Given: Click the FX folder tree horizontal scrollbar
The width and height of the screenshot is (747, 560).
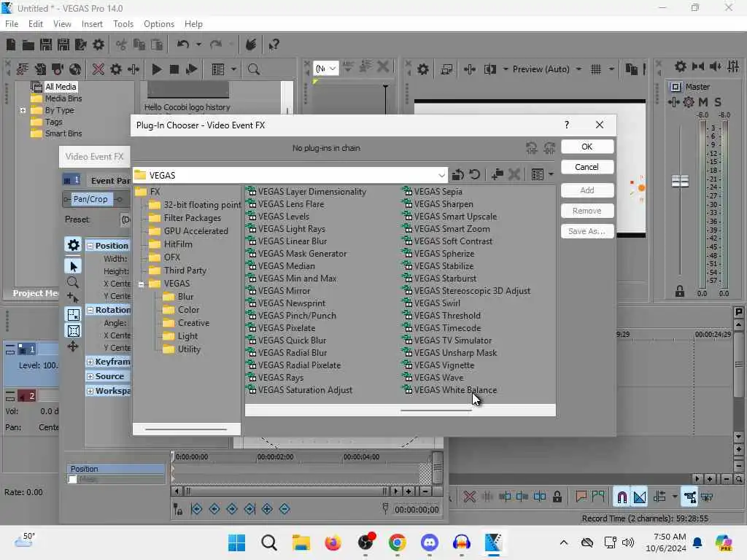Looking at the screenshot, I should pos(186,429).
